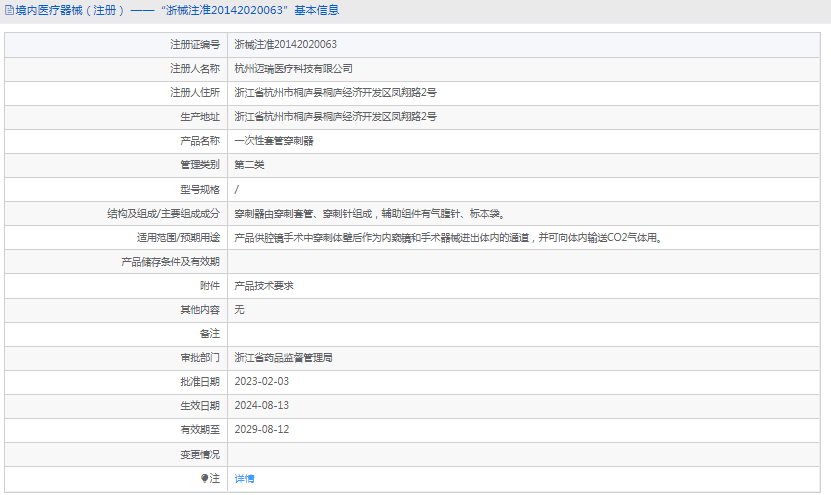The image size is (831, 495).
Task: Click the value 无 in 其他内容 row
Action: tap(240, 310)
